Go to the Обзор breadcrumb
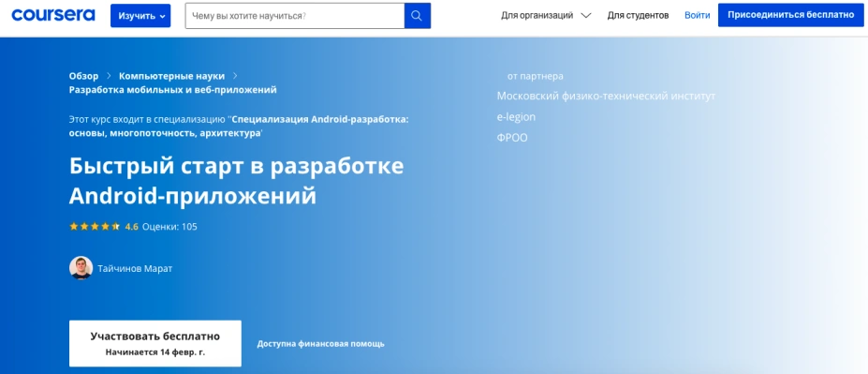The width and height of the screenshot is (868, 374). pos(83,76)
